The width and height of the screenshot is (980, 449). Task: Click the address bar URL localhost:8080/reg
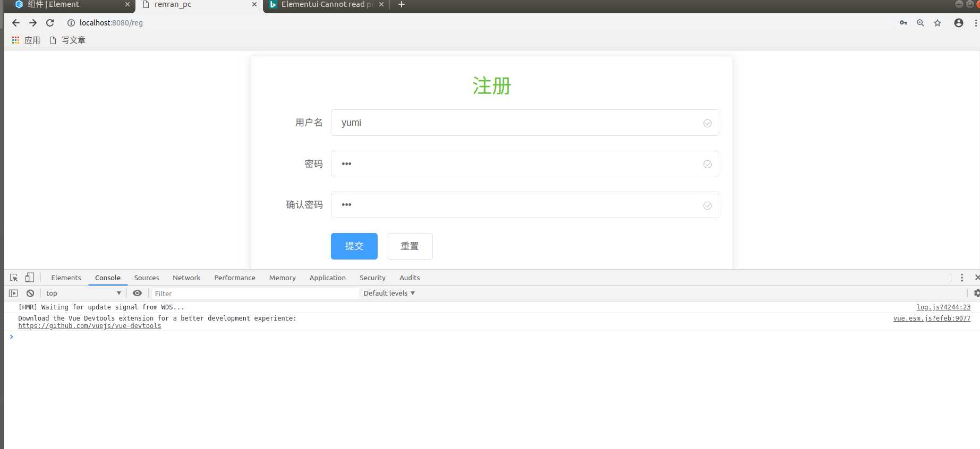click(x=111, y=23)
